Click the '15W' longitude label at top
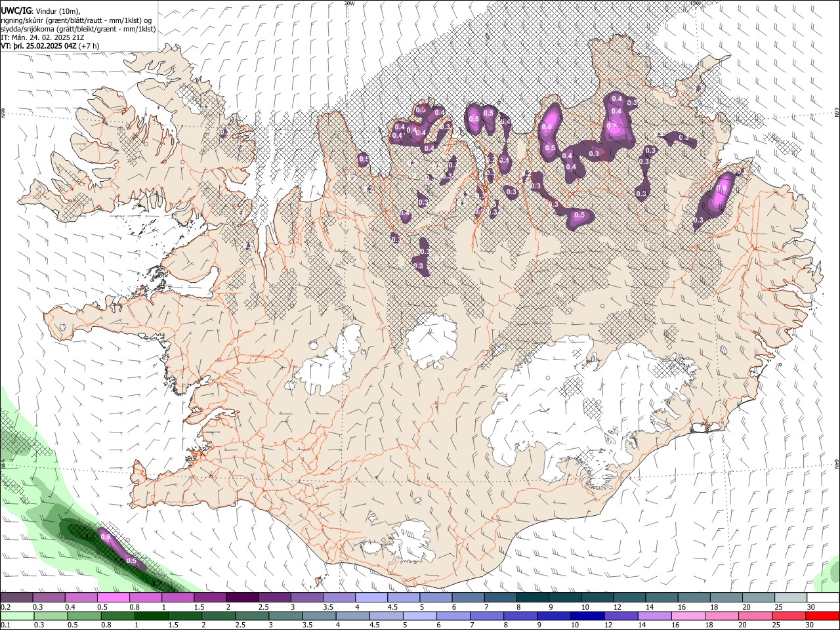Viewport: 840px width, 630px height. (696, 3)
